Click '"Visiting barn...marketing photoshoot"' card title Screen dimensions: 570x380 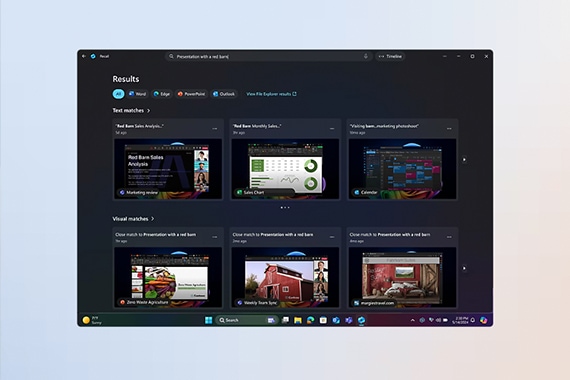(x=384, y=126)
